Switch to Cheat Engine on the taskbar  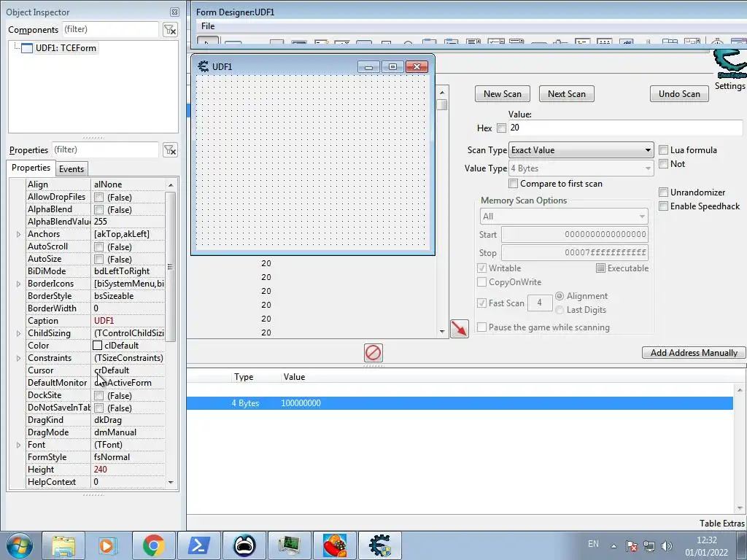[379, 545]
